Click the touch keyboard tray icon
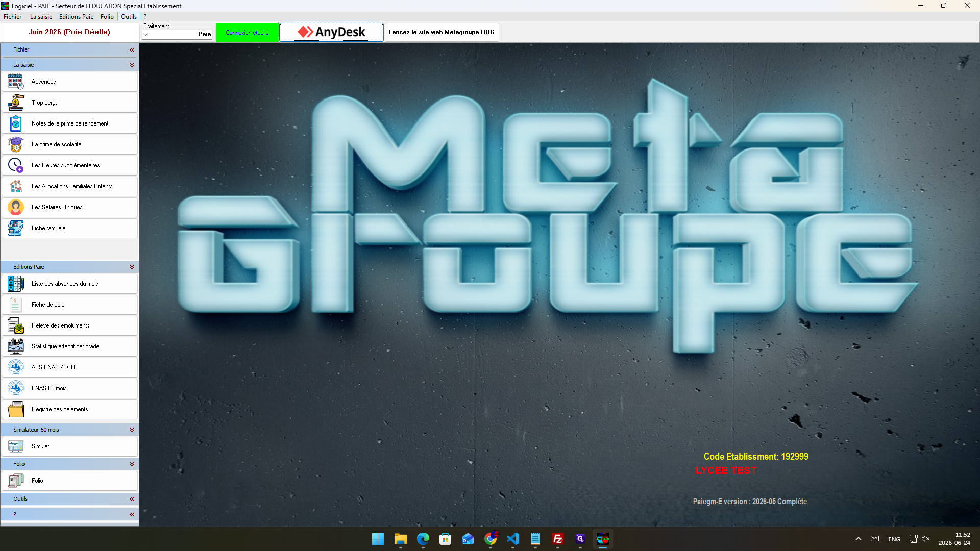Image resolution: width=980 pixels, height=551 pixels. [x=875, y=539]
